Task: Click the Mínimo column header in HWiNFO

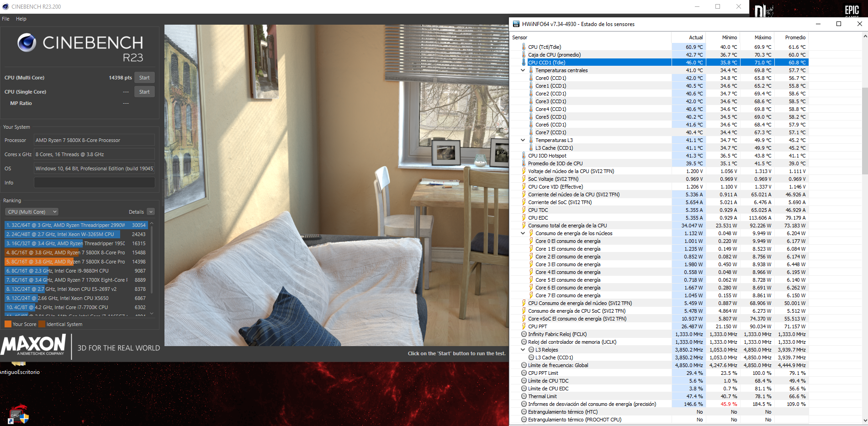Action: click(x=730, y=37)
